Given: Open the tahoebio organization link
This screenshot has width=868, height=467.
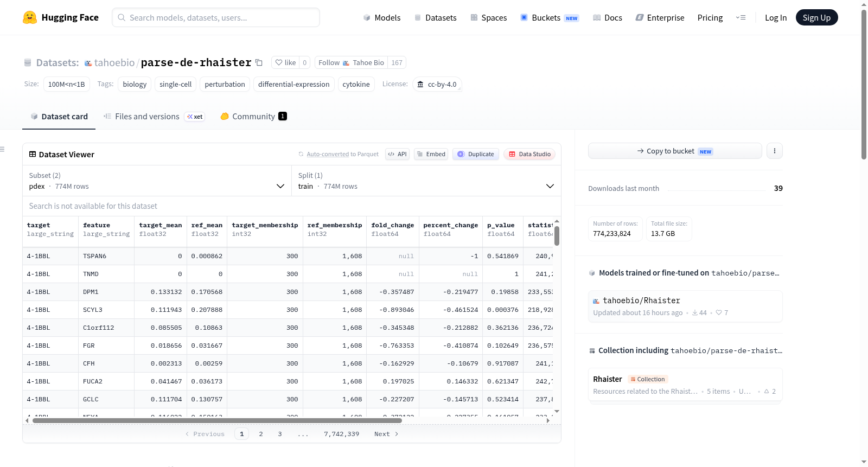Looking at the screenshot, I should [114, 63].
